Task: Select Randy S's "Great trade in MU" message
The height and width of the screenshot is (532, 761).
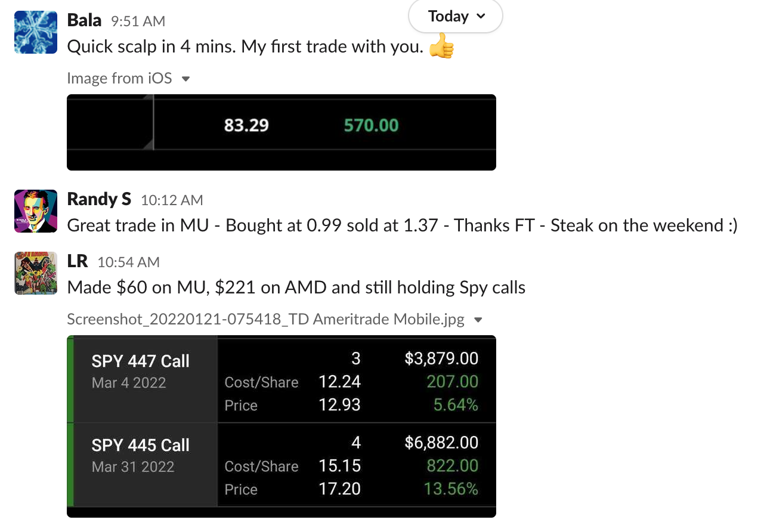Action: click(x=402, y=225)
